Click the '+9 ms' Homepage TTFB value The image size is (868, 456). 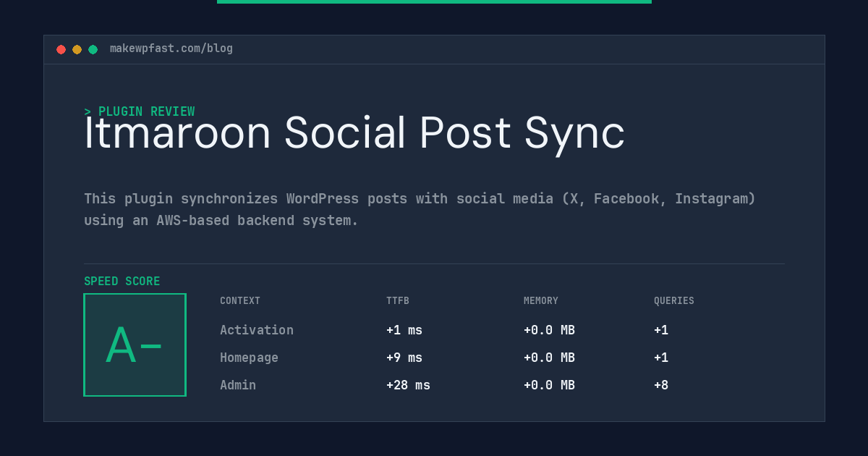404,358
